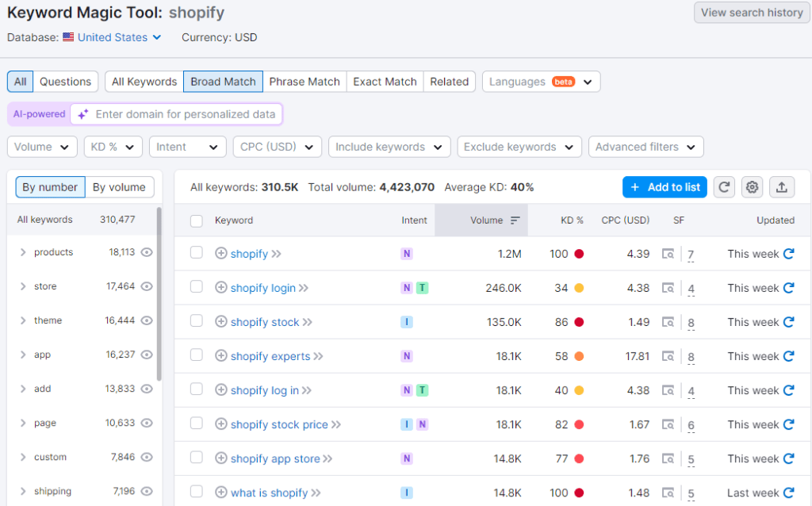Click the KD % column header
This screenshot has width=812, height=506.
(x=572, y=220)
